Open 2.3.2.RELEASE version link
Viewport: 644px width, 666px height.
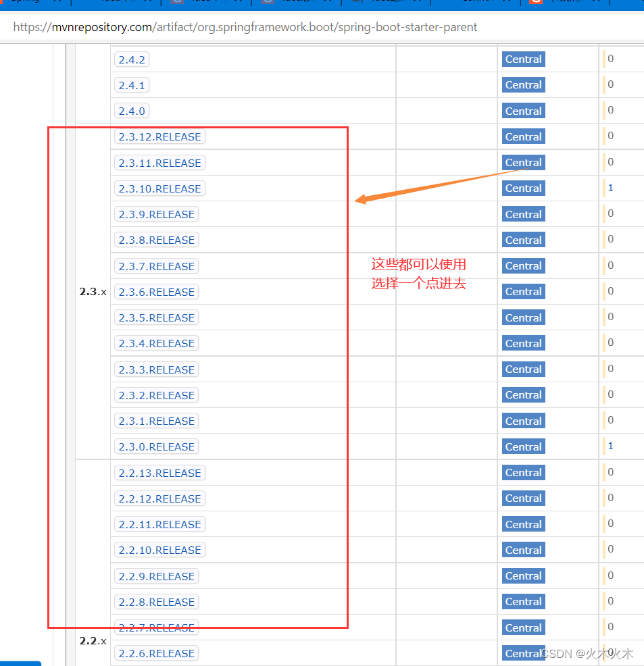(156, 395)
